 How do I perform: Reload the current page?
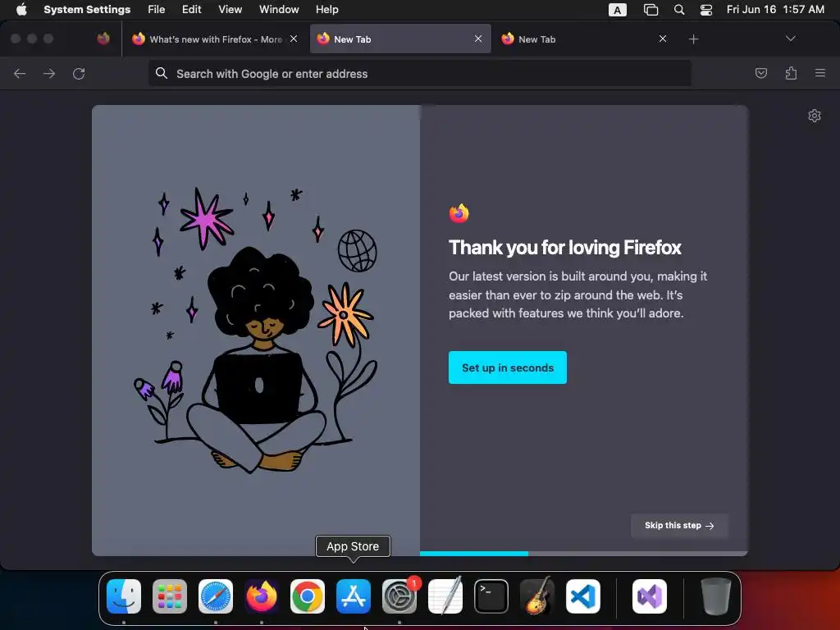(79, 73)
